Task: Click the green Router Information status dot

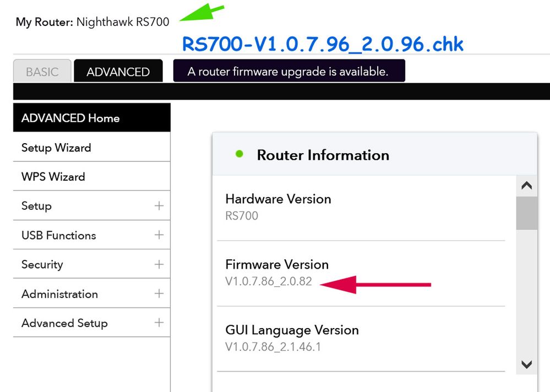Action: tap(239, 154)
